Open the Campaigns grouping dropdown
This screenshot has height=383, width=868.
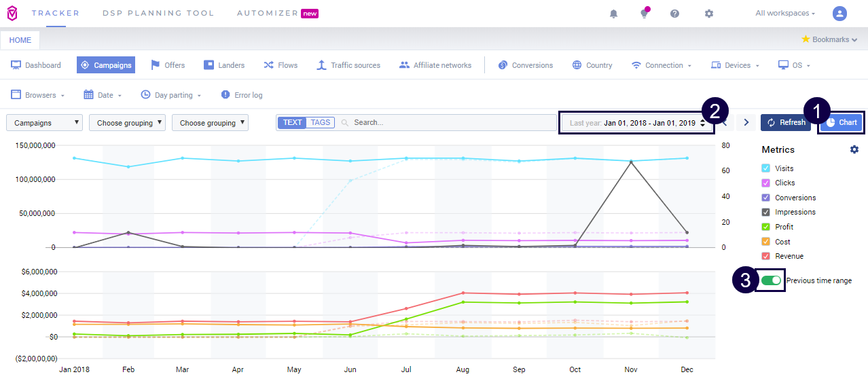pos(44,123)
